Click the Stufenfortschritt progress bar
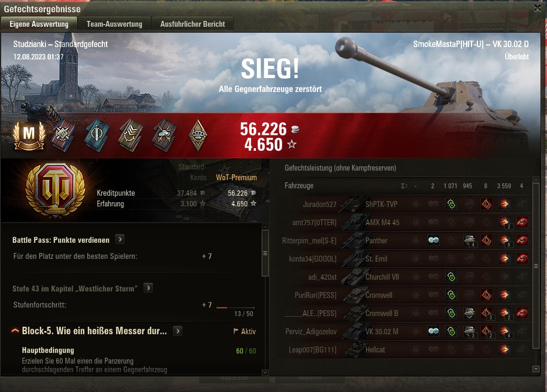Screen dimensions: 547x392 235,308
